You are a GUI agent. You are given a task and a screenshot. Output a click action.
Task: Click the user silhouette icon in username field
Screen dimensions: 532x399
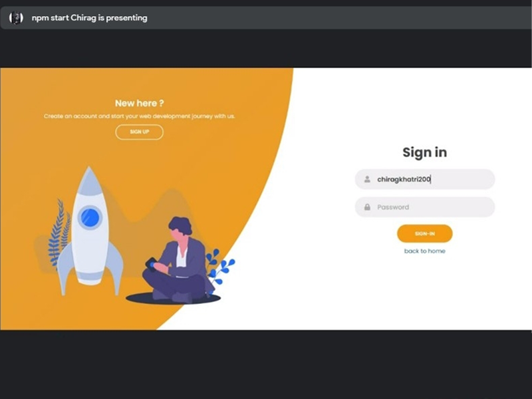click(x=367, y=179)
